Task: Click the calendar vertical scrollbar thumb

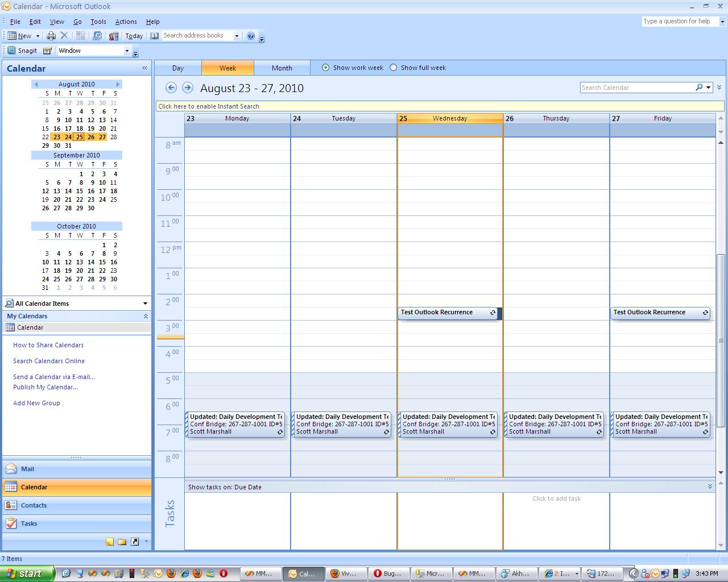Action: (721, 340)
